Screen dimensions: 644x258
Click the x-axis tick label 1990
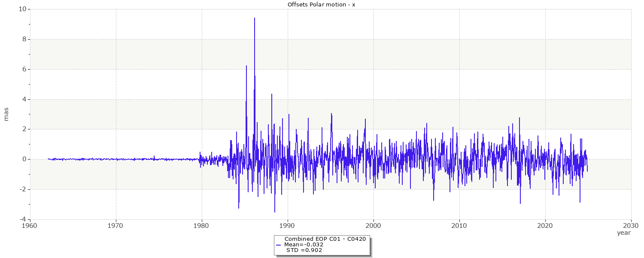[x=287, y=225]
